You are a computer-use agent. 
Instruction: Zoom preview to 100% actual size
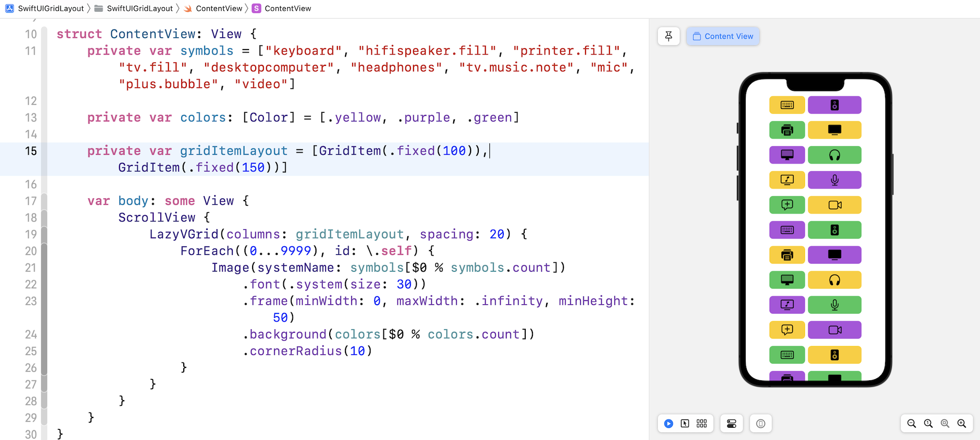click(x=928, y=424)
